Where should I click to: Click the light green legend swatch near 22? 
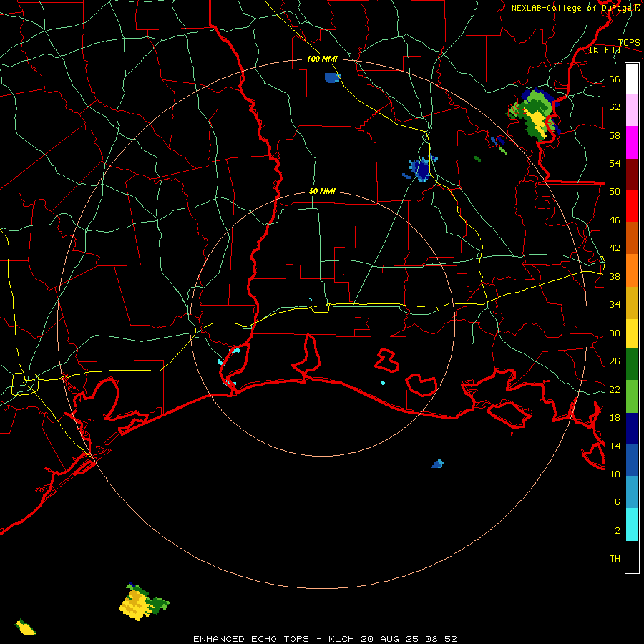pyautogui.click(x=632, y=396)
